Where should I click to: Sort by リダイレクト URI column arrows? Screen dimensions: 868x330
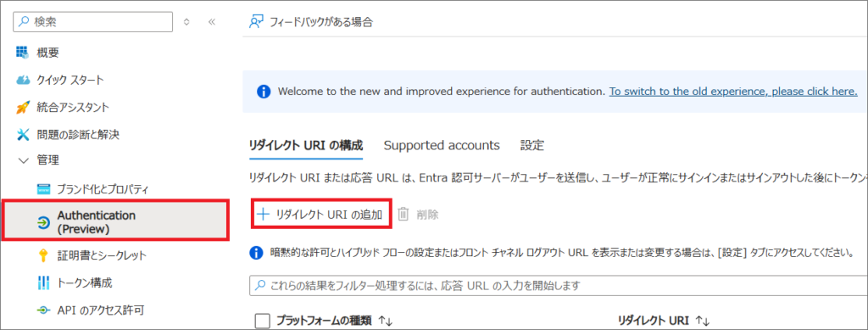pos(703,322)
